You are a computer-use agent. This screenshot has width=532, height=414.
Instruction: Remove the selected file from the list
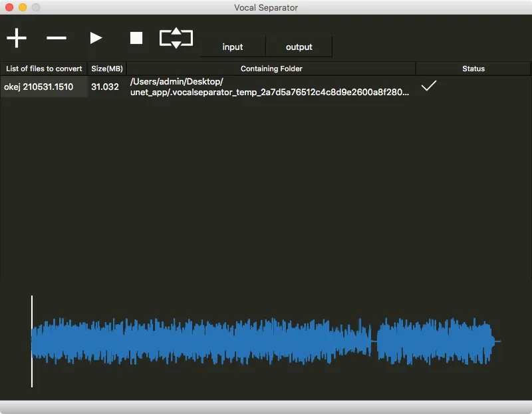[56, 38]
